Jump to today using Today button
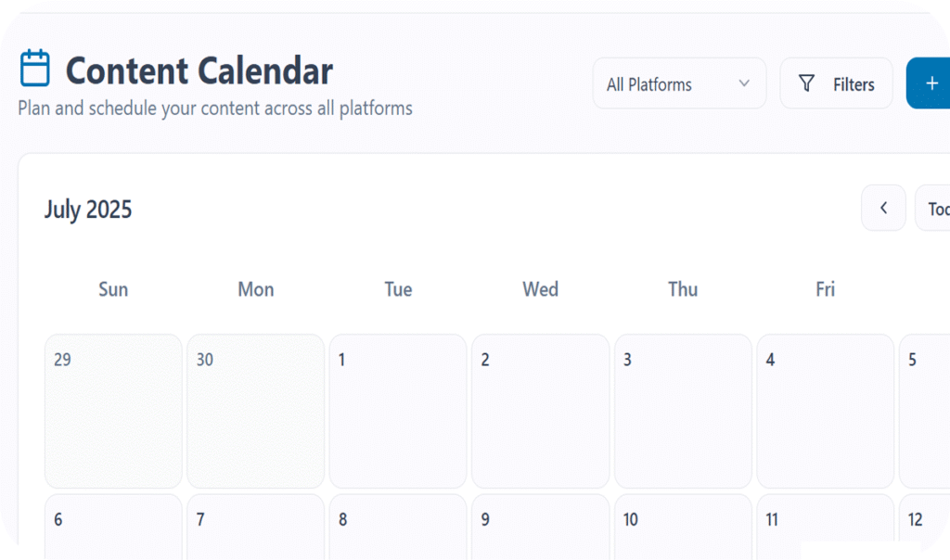The width and height of the screenshot is (950, 560). pos(934,208)
